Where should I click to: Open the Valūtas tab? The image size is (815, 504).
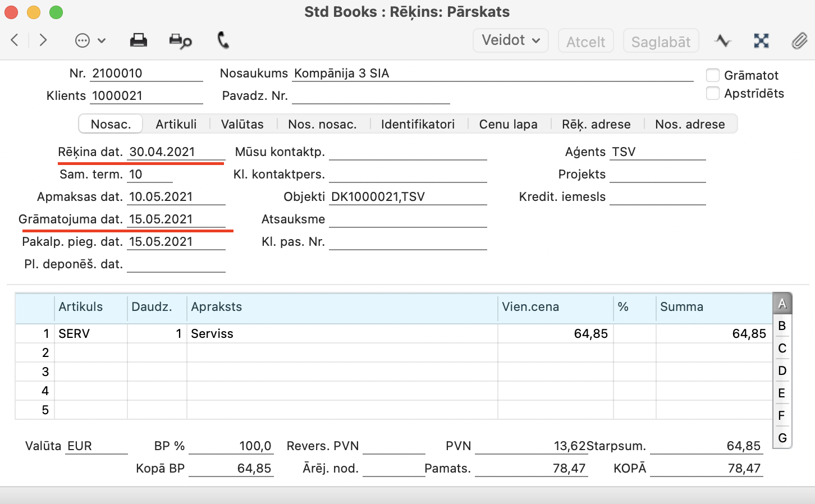[x=242, y=124]
